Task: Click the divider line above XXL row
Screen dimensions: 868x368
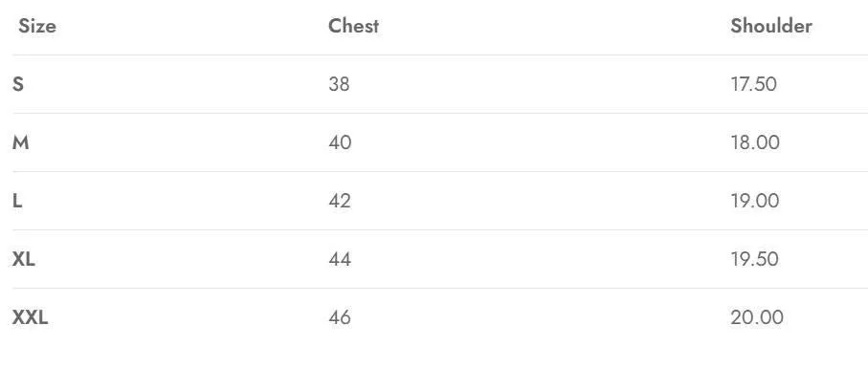Action: click(440, 289)
